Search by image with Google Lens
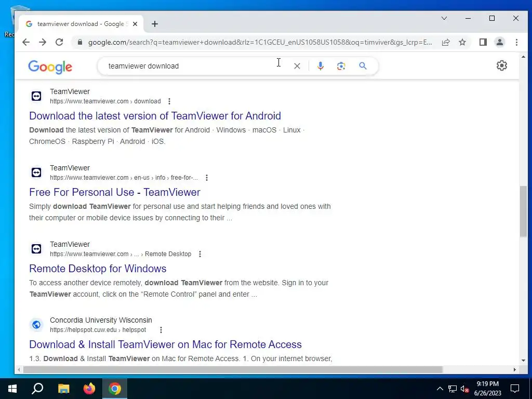The width and height of the screenshot is (532, 399). pyautogui.click(x=341, y=66)
